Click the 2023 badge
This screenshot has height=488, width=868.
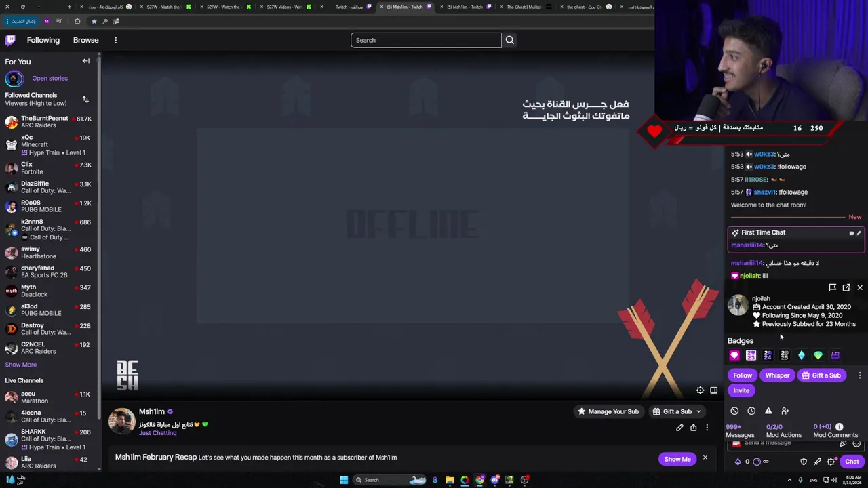coord(751,355)
